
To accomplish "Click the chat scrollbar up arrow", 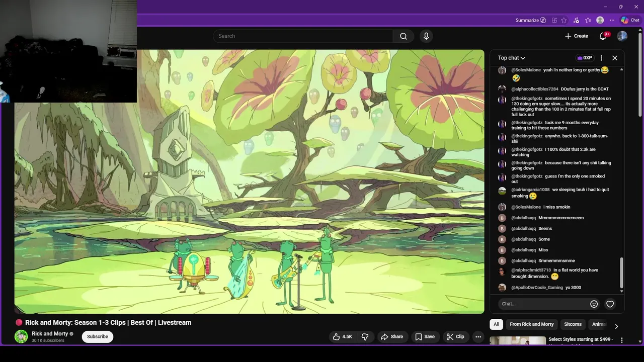I will click(x=621, y=69).
